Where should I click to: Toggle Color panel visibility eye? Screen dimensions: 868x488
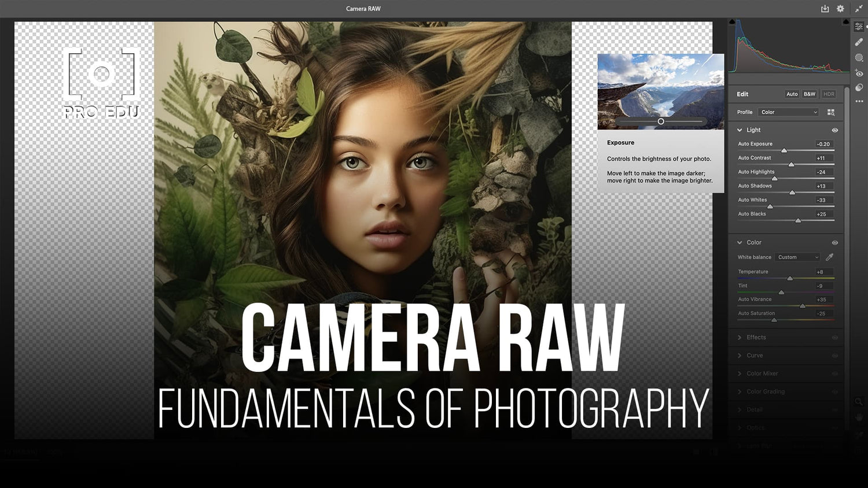coord(834,242)
